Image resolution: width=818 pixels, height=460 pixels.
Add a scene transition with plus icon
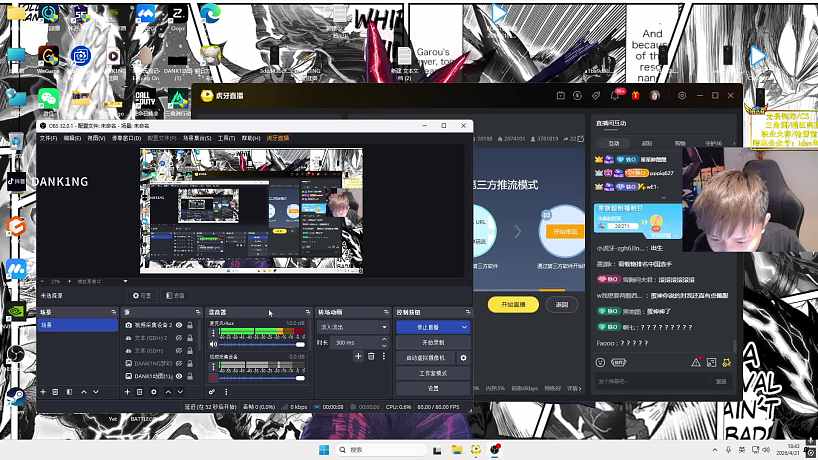(x=358, y=356)
